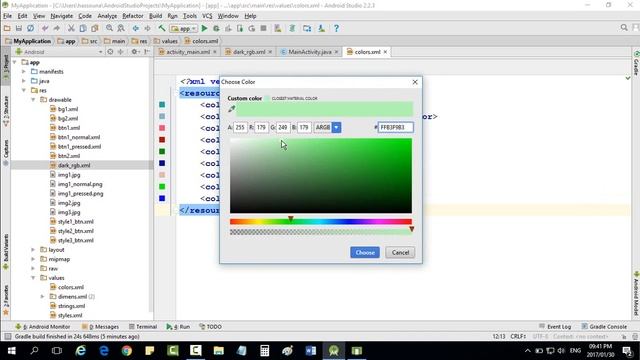The height and width of the screenshot is (360, 640).
Task: Click the saturation-brightness color field
Action: coord(321,176)
